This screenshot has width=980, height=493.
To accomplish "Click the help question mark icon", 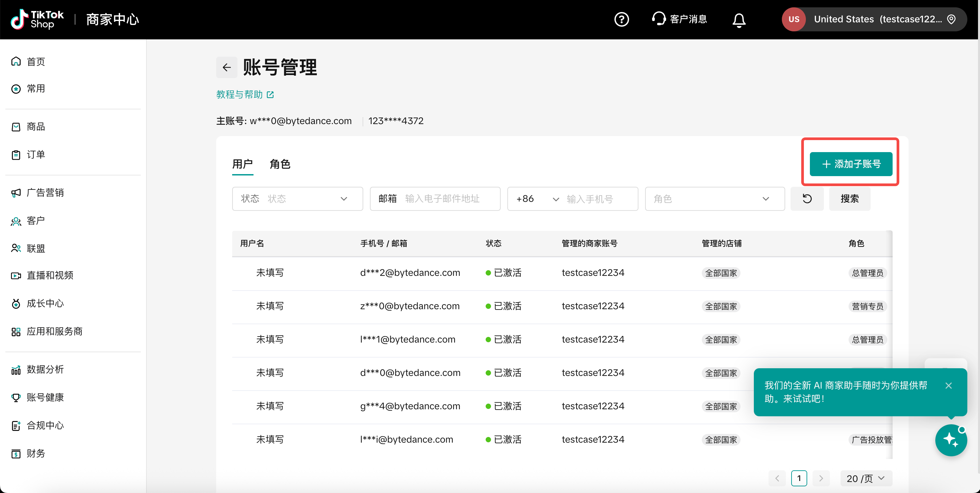I will [x=621, y=19].
